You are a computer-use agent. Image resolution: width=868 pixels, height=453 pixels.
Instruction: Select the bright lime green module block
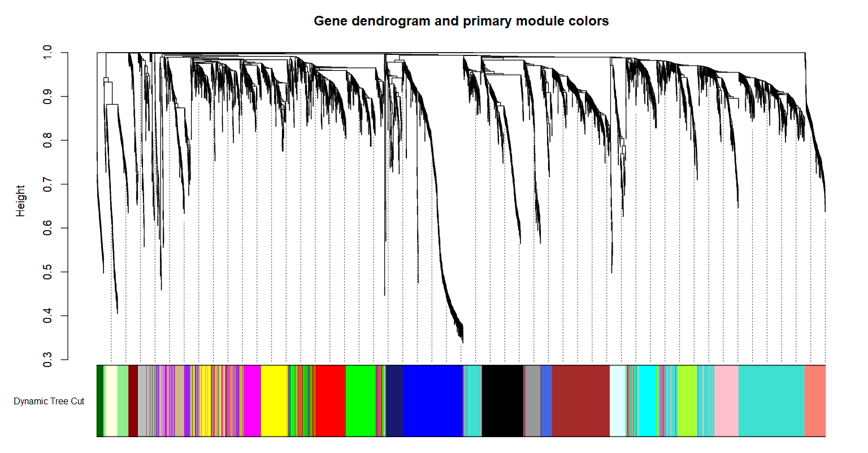point(361,400)
